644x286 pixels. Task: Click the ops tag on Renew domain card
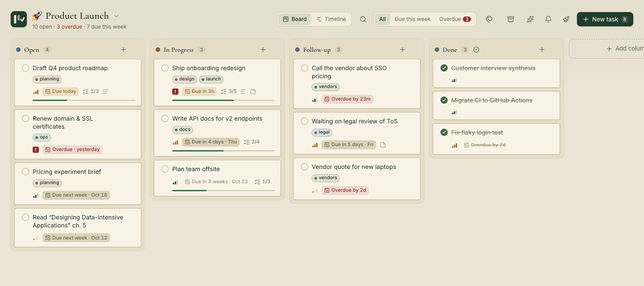[42, 138]
